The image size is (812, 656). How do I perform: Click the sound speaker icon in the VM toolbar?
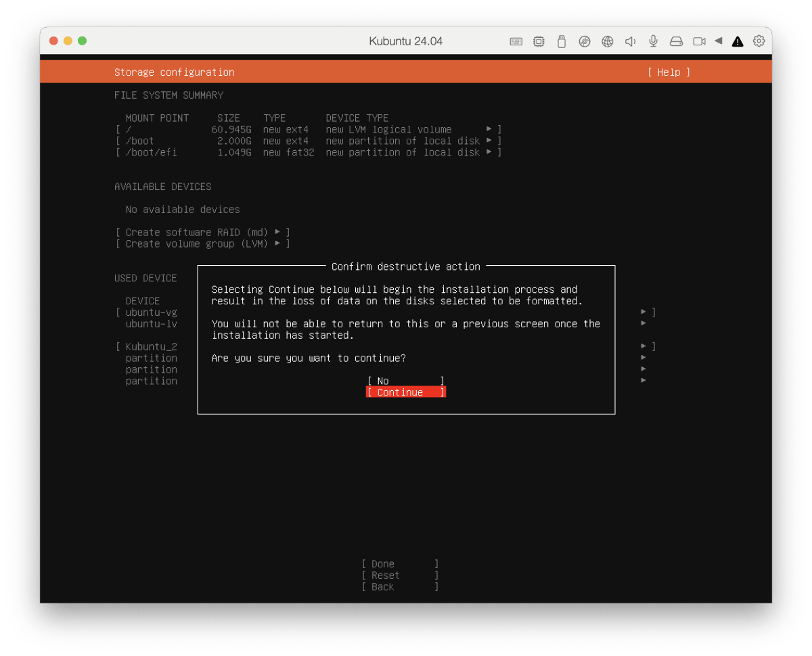coord(630,41)
